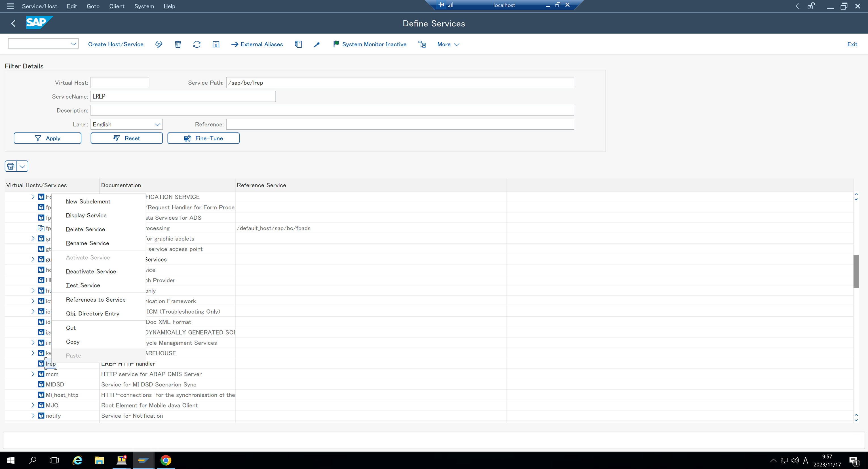868x469 pixels.
Task: Open the System menu
Action: tap(144, 6)
